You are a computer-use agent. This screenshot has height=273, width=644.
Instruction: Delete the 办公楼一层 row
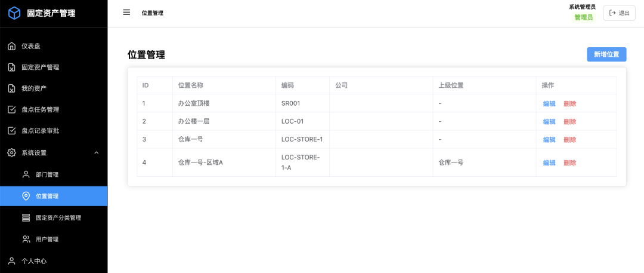point(569,121)
